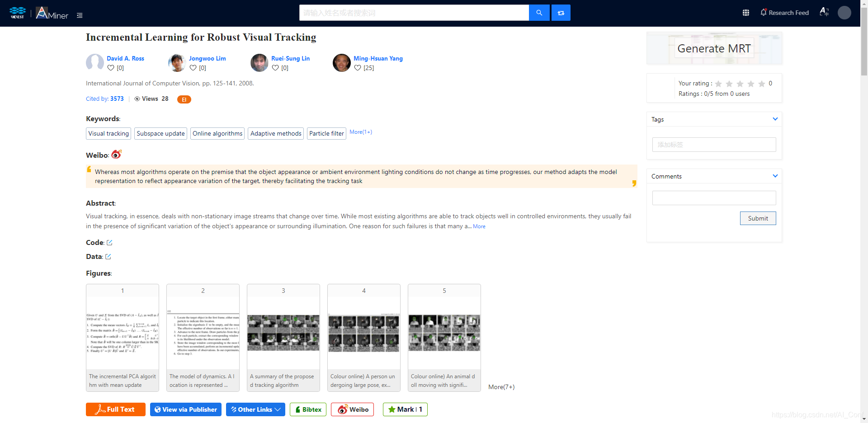Rate paper five stars
This screenshot has width=868, height=423.
pos(762,84)
